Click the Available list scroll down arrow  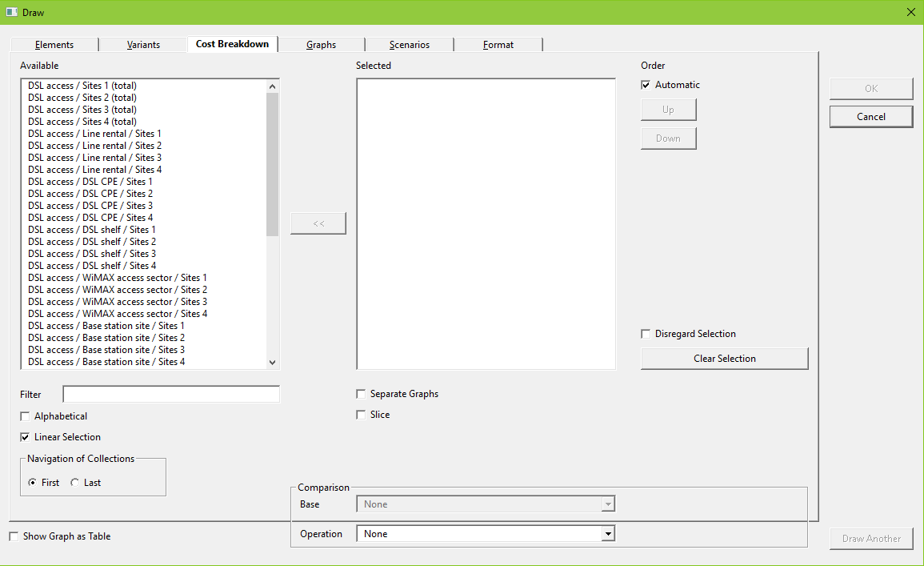(x=272, y=363)
